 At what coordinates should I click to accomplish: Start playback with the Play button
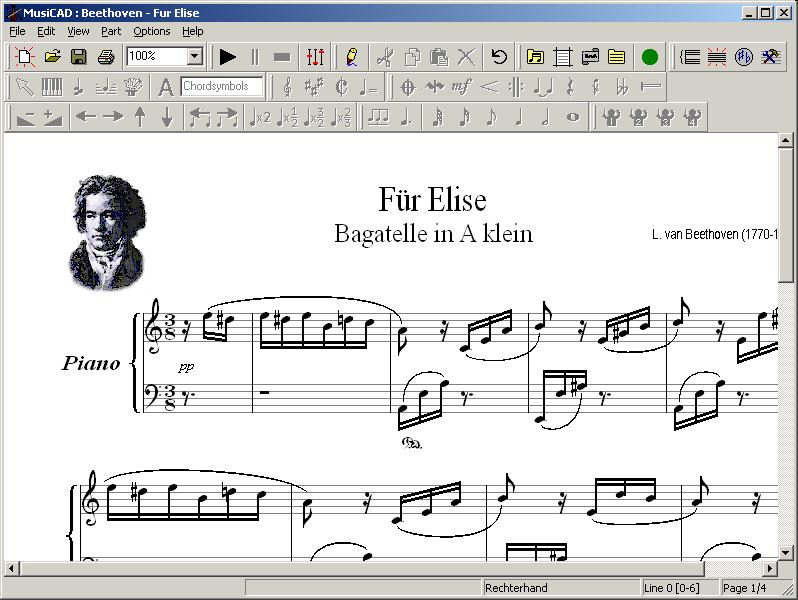227,56
